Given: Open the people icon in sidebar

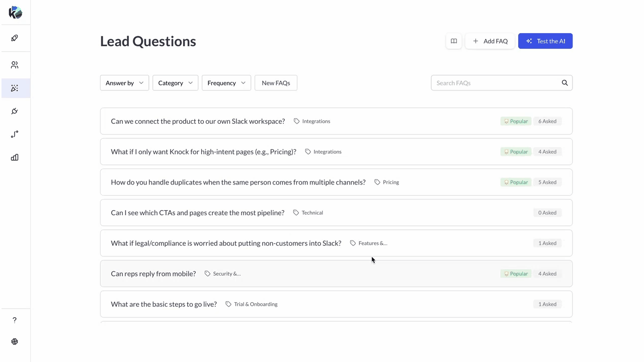Looking at the screenshot, I should [15, 65].
